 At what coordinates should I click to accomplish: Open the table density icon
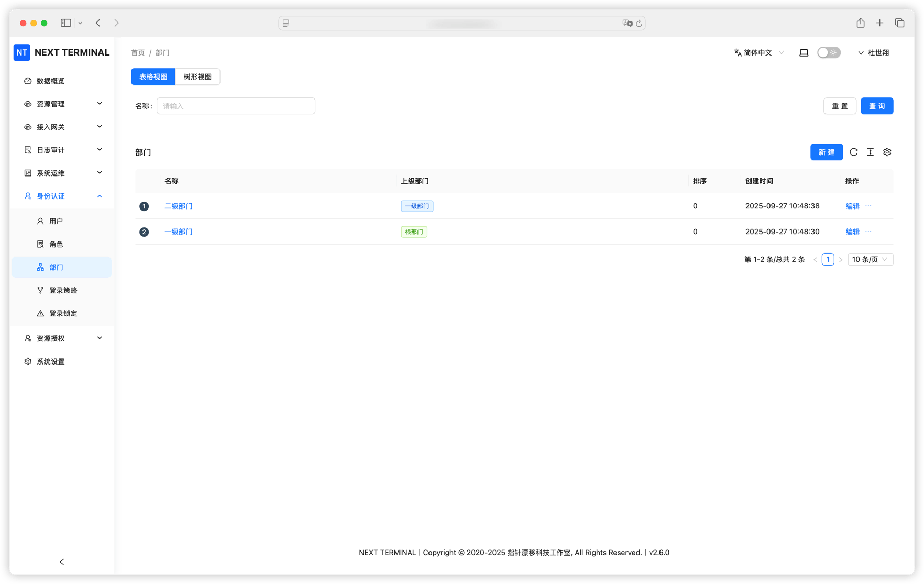point(870,152)
